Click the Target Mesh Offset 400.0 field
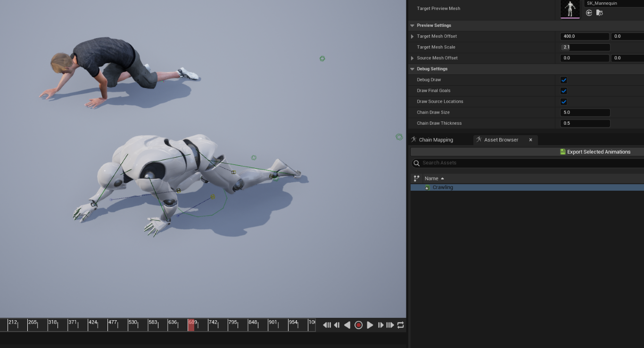 coord(585,36)
